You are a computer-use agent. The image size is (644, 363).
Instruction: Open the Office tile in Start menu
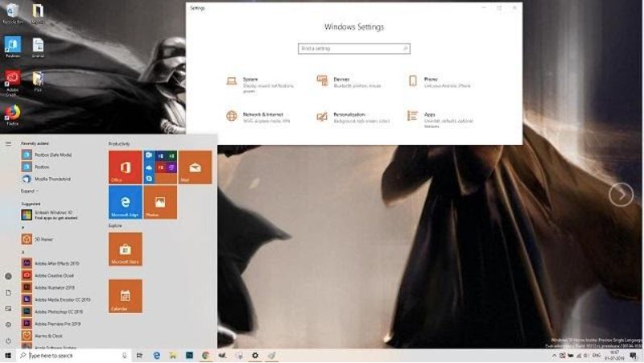tap(126, 167)
